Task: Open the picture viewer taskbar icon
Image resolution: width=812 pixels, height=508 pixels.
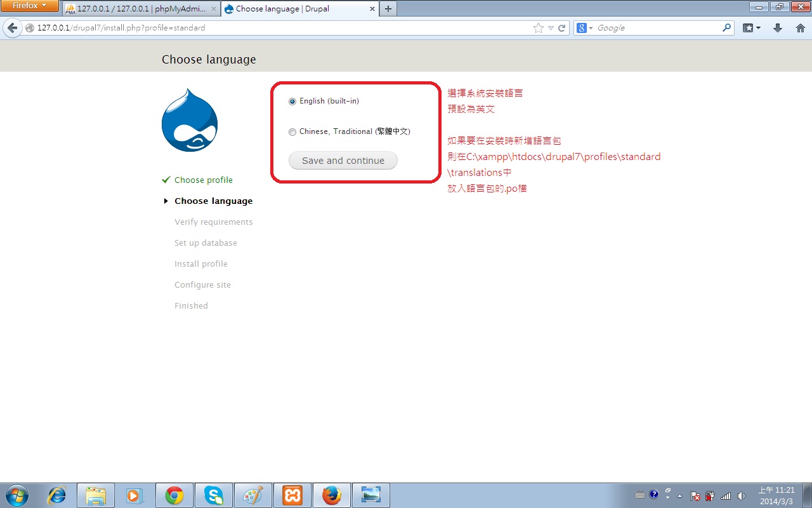Action: tap(371, 495)
